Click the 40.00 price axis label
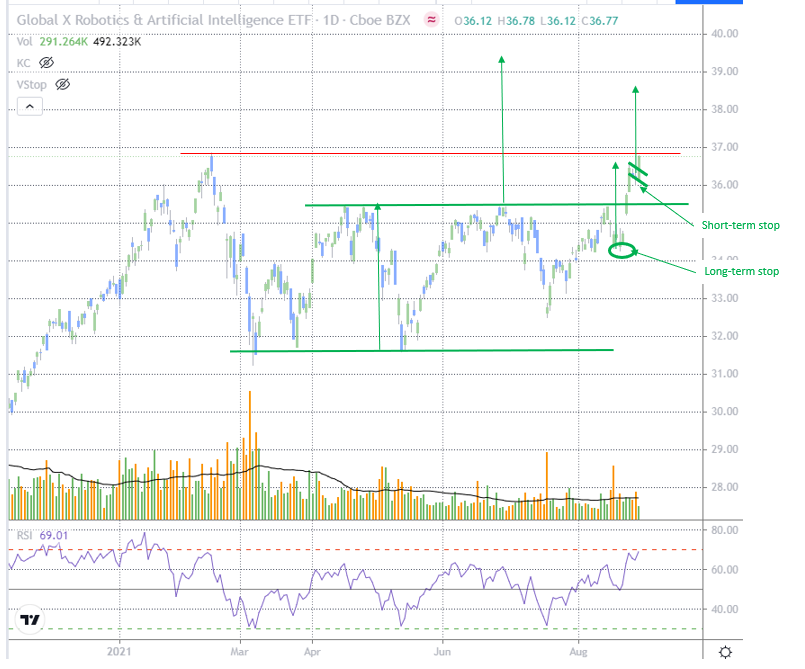805x669 pixels. point(725,34)
